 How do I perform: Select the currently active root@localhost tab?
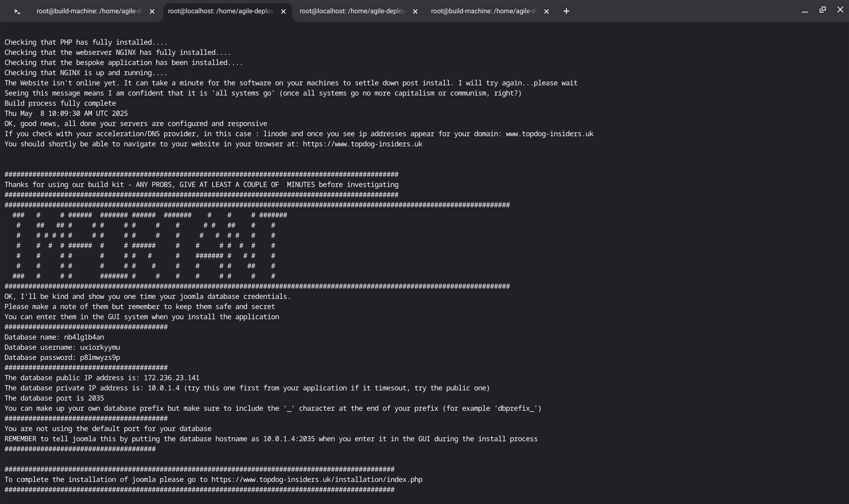(220, 11)
